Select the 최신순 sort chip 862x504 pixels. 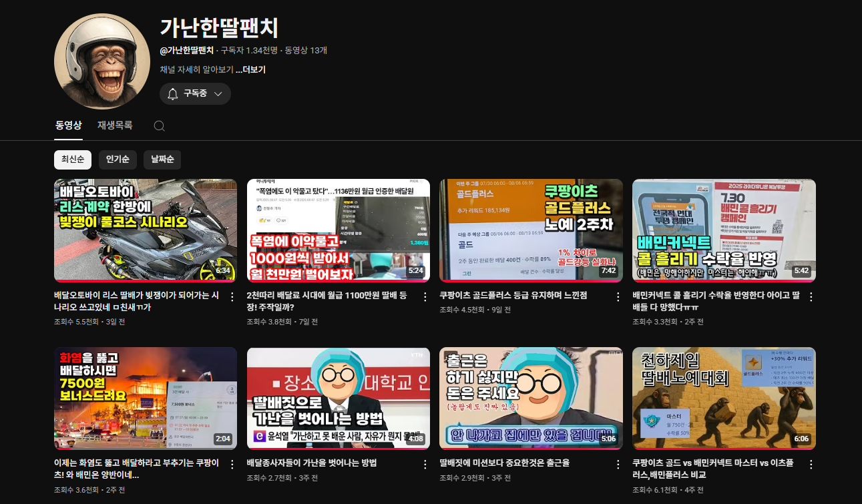coord(73,160)
